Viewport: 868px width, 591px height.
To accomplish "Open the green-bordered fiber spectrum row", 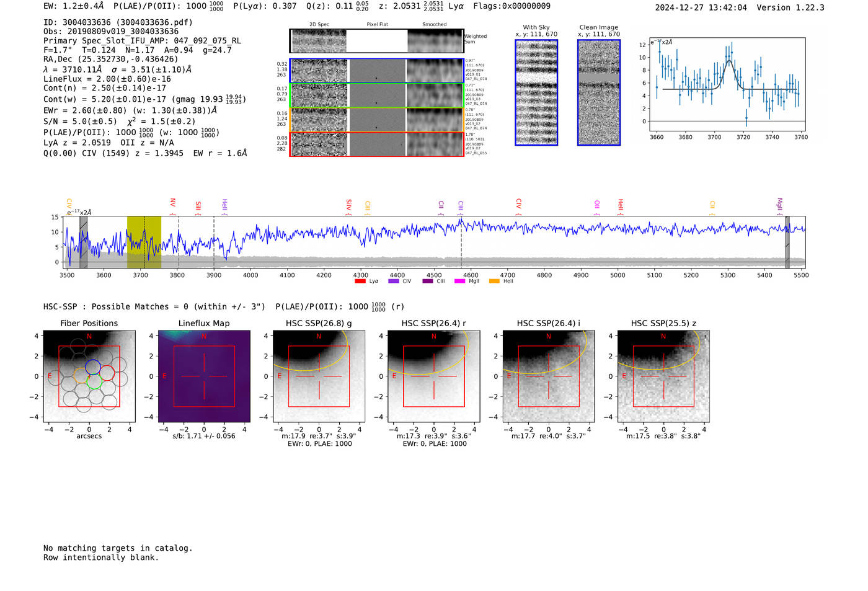I will (x=376, y=96).
